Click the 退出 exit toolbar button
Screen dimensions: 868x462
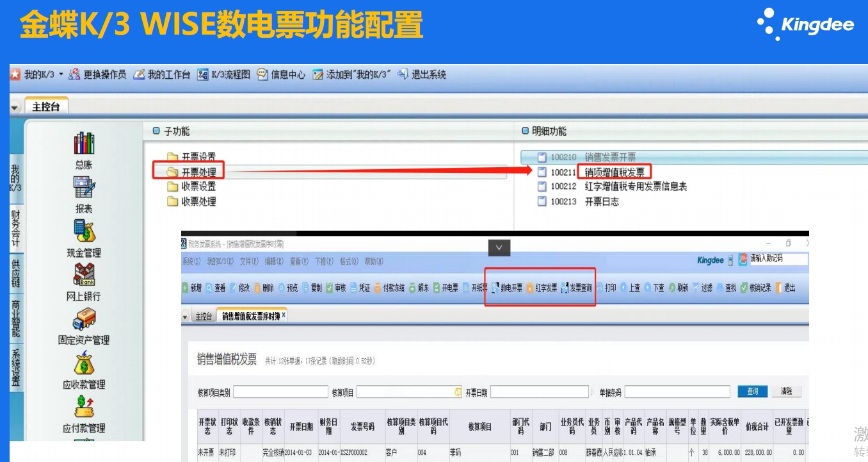pos(785,288)
